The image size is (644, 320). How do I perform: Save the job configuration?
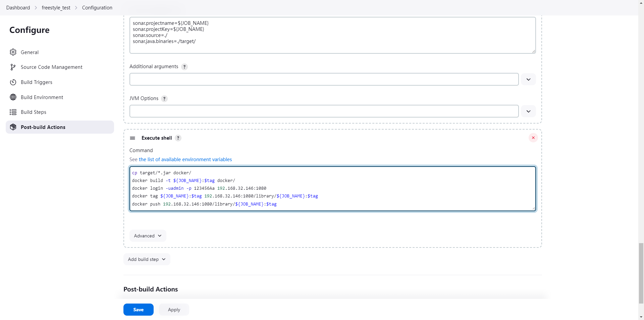tap(138, 310)
